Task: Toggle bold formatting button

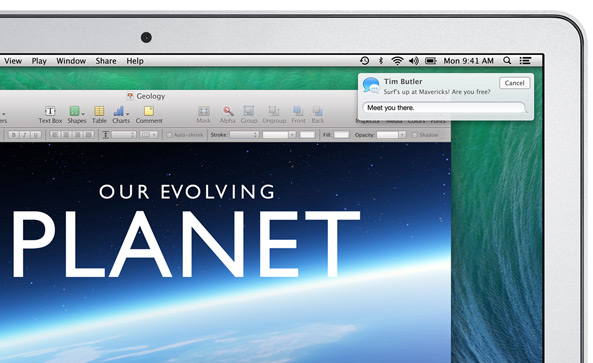Action: pyautogui.click(x=14, y=135)
